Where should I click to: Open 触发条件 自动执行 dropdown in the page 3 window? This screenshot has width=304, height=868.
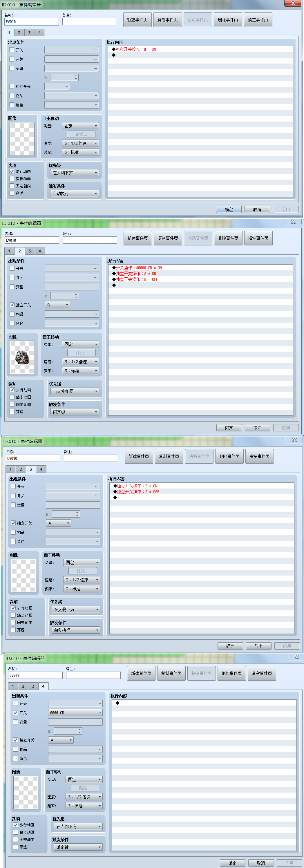pyautogui.click(x=76, y=630)
